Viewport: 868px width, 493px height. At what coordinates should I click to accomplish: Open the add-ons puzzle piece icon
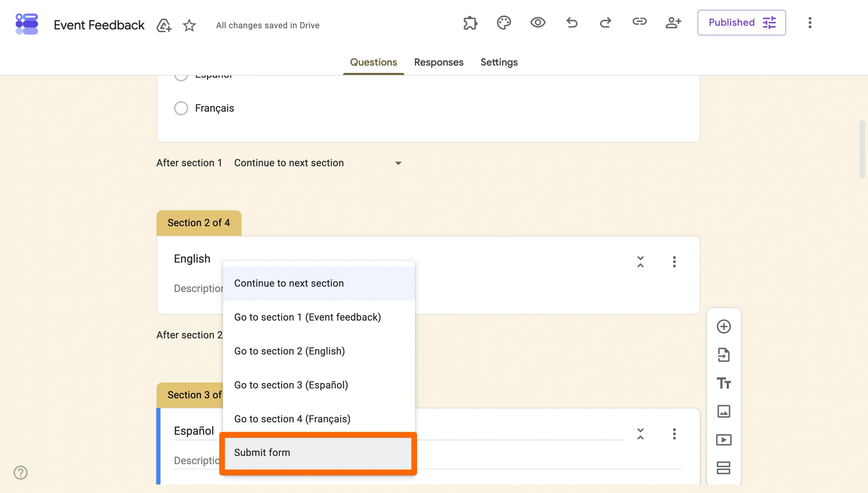(x=470, y=23)
